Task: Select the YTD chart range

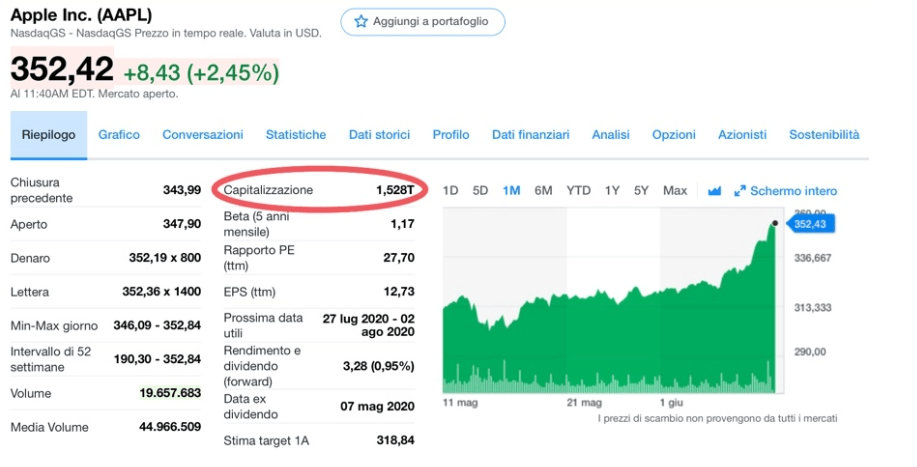Action: tap(578, 191)
